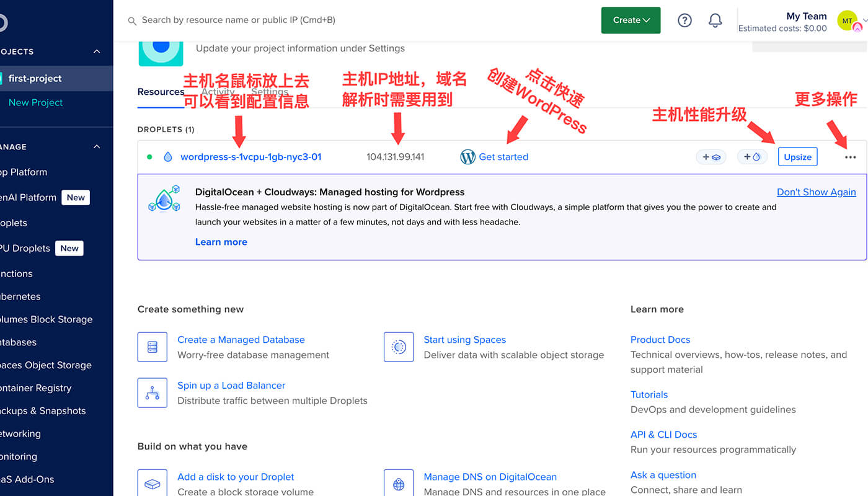Open Databases in the sidebar

[18, 342]
